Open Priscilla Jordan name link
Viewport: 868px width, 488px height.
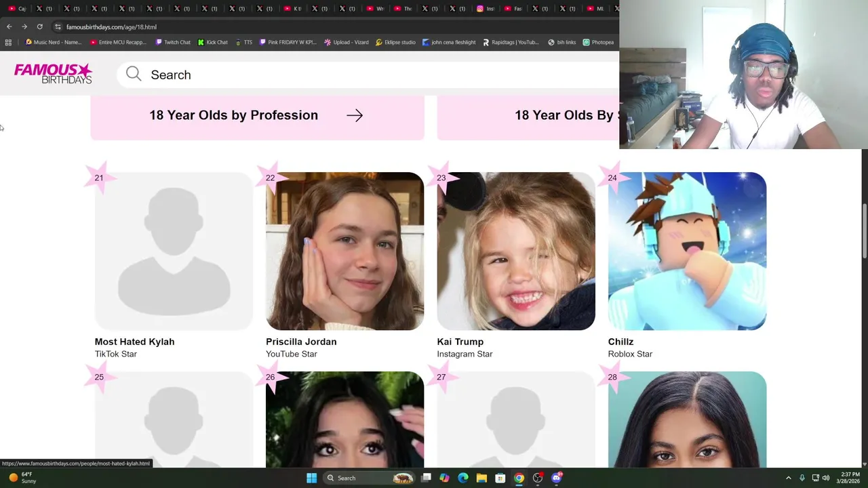[301, 342]
